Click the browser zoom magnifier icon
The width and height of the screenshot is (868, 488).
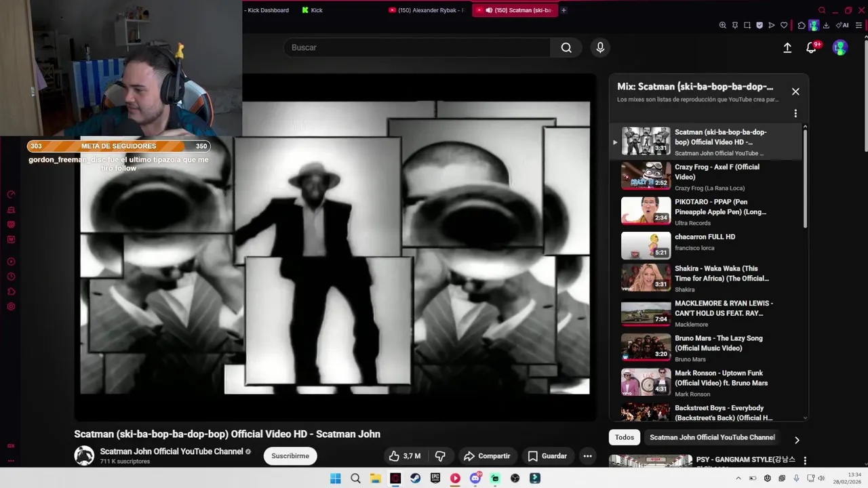pyautogui.click(x=722, y=25)
